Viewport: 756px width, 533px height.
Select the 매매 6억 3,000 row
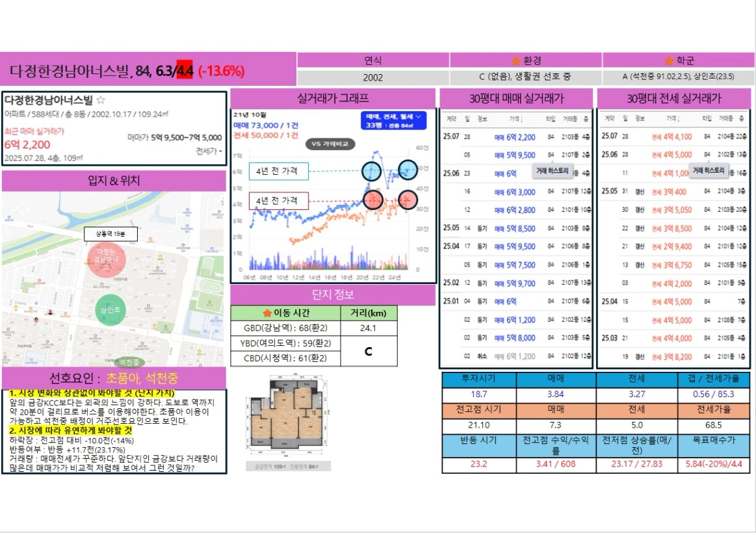click(516, 192)
